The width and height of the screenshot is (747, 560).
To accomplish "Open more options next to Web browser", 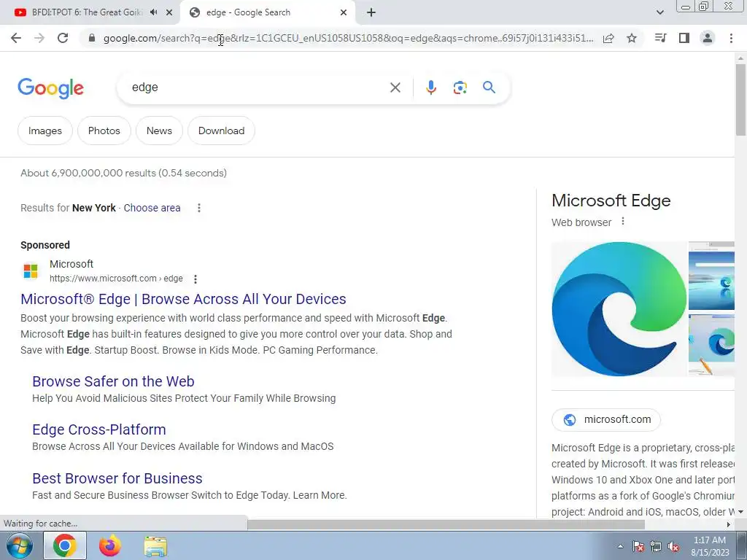I will pyautogui.click(x=623, y=222).
